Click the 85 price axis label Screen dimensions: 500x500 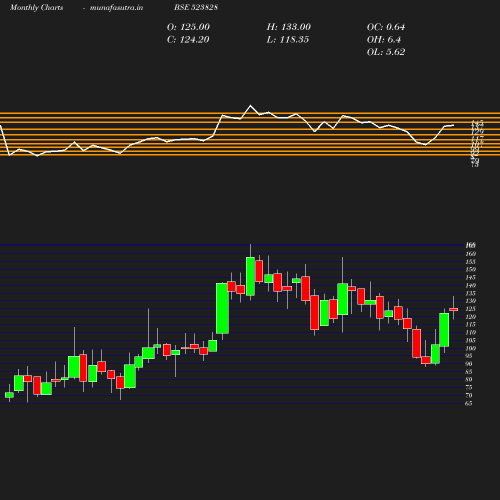(x=469, y=372)
